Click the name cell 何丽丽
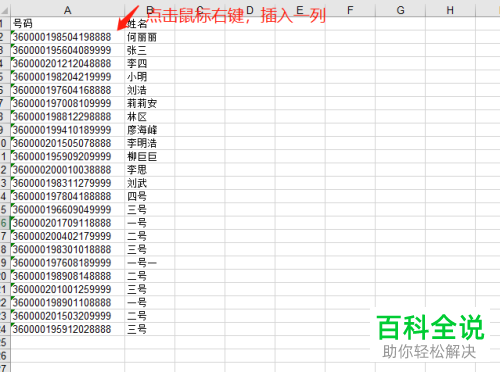The image size is (500, 372). click(150, 37)
